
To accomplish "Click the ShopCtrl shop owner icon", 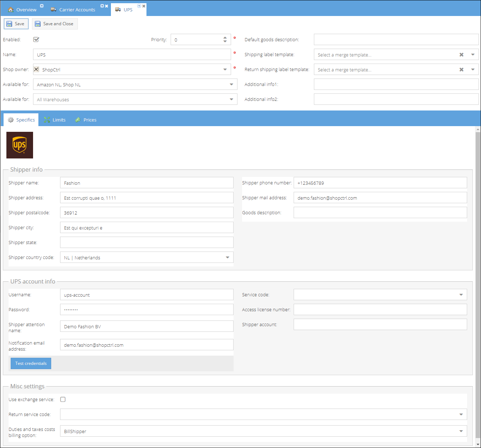I will pyautogui.click(x=36, y=69).
